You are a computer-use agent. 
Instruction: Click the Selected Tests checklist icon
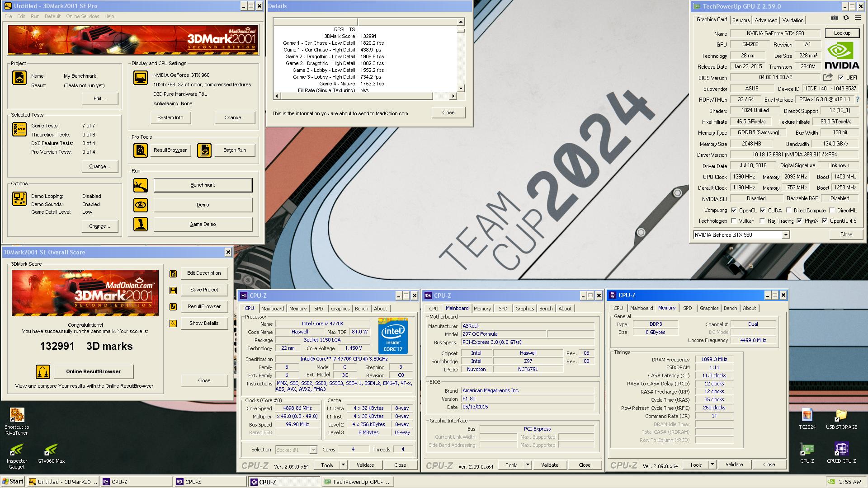(19, 130)
